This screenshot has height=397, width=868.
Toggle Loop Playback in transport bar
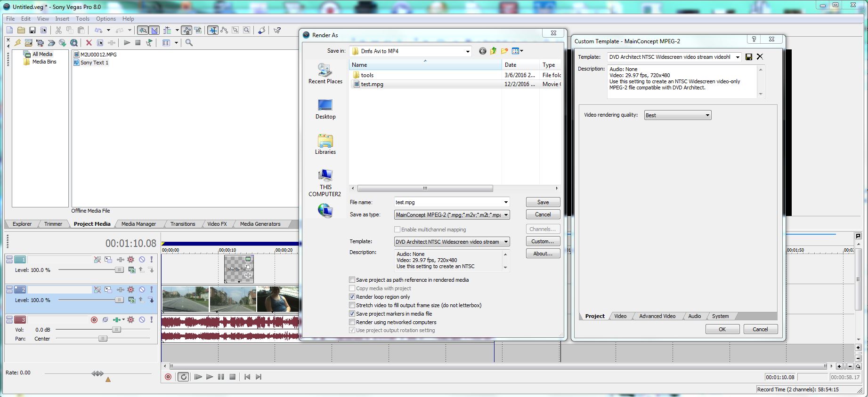tap(183, 377)
